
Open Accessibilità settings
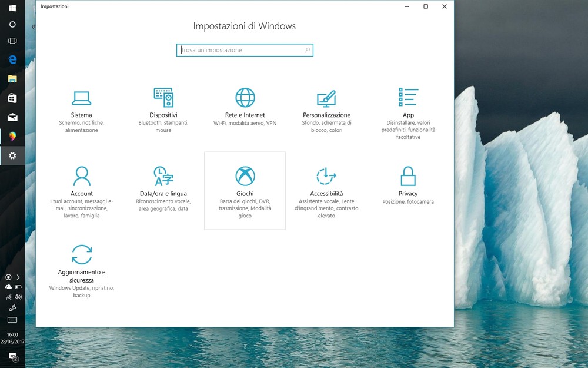326,191
